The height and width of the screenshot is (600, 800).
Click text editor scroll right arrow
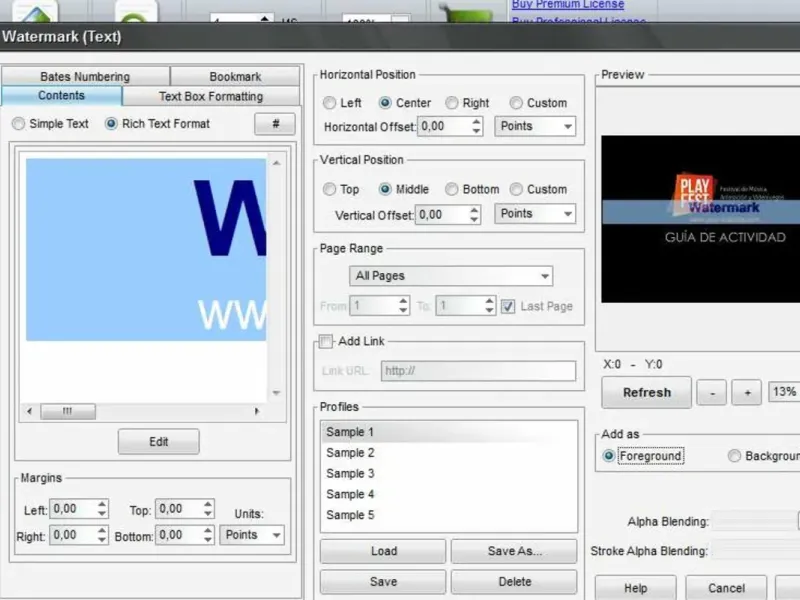(x=257, y=411)
